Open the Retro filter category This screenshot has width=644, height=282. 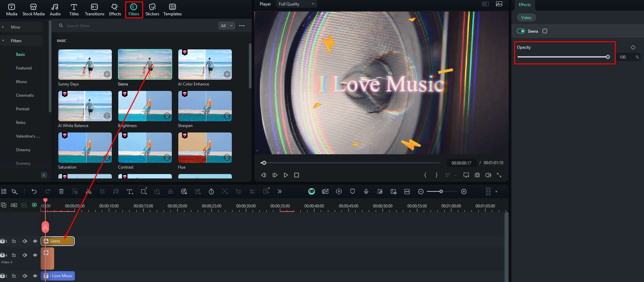[21, 123]
